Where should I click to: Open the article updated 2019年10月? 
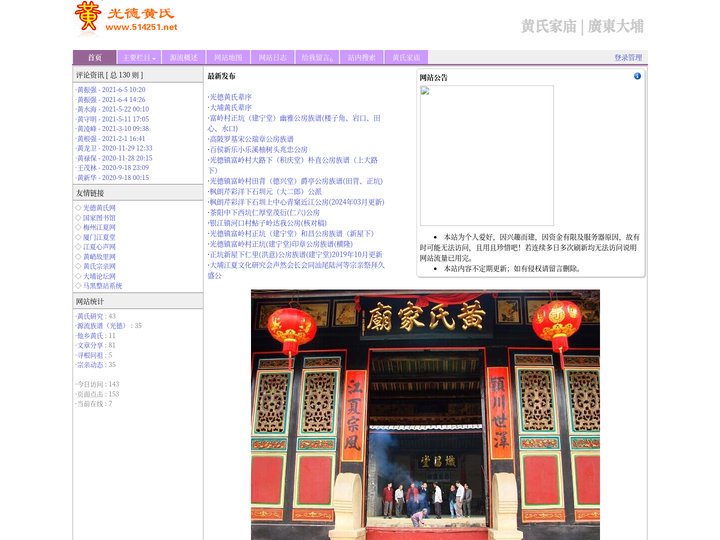pyautogui.click(x=296, y=254)
